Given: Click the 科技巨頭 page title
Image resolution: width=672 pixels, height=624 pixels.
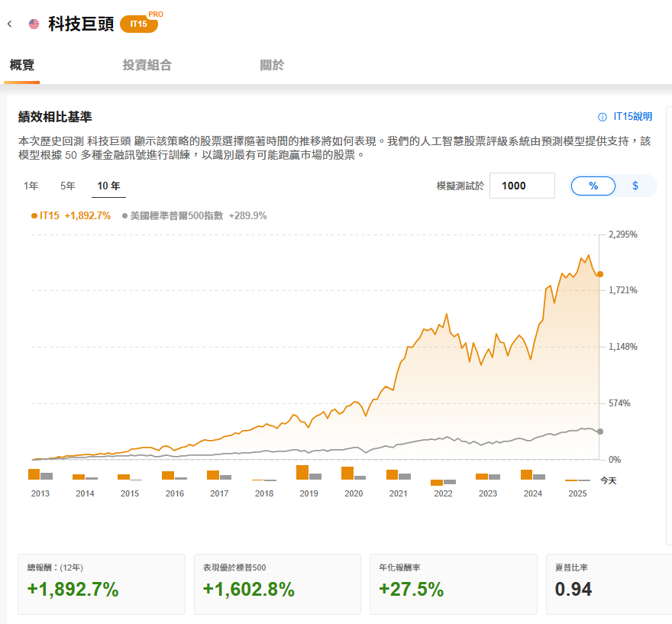Looking at the screenshot, I should tap(81, 24).
